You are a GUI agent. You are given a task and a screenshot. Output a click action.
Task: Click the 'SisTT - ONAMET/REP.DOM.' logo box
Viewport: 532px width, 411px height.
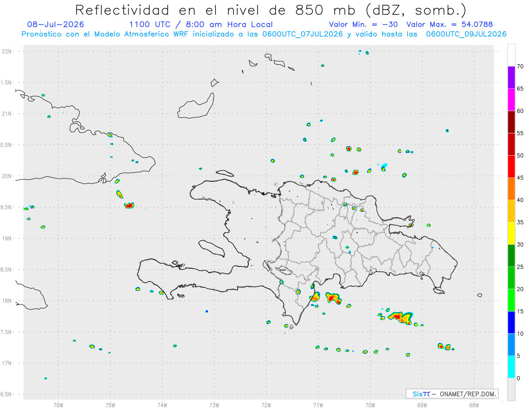coord(452,394)
